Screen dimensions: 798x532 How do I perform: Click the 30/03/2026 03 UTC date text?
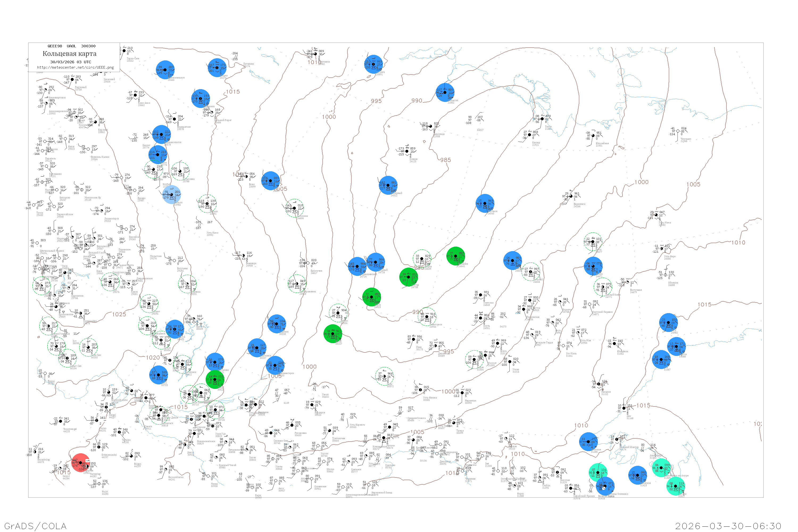tap(70, 62)
